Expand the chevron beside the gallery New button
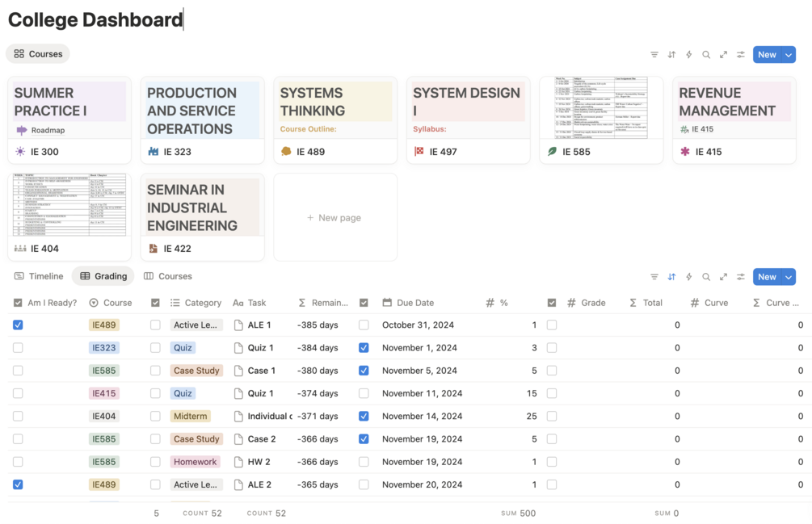 tap(789, 55)
